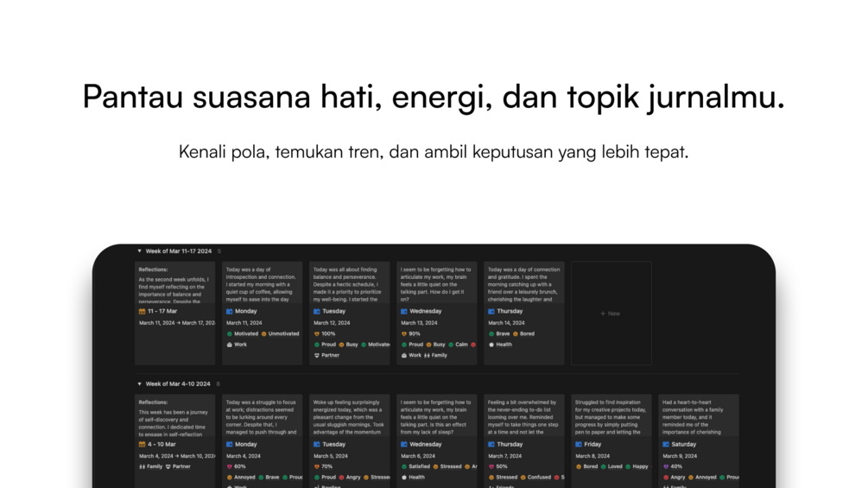Select the Angry tag on March 5 card
The image size is (868, 488).
(x=350, y=477)
